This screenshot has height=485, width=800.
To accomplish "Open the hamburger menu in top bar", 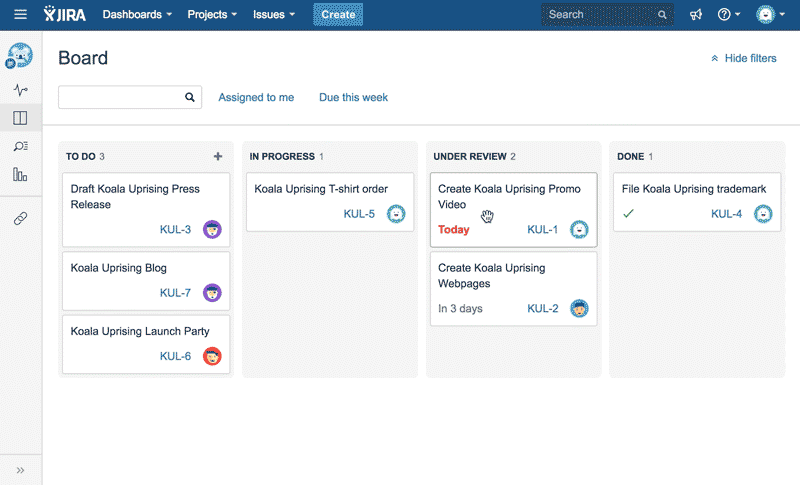I will pos(20,15).
